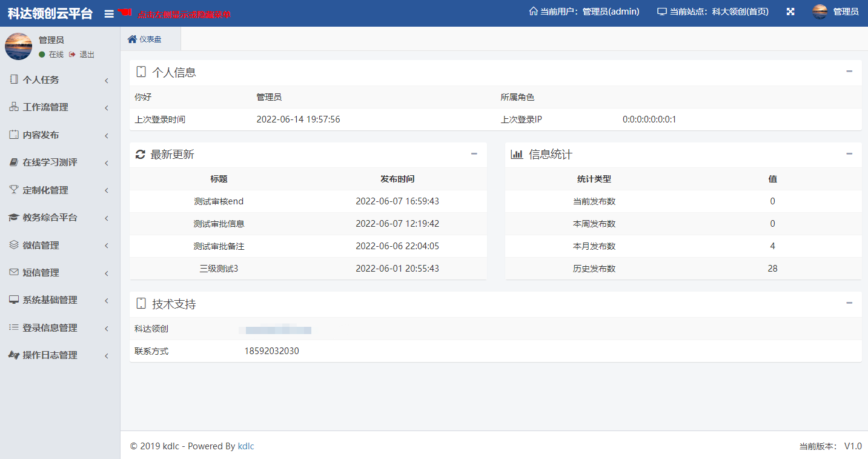Click the refresh icon beside 最新更新
The height and width of the screenshot is (459, 868).
pyautogui.click(x=140, y=154)
